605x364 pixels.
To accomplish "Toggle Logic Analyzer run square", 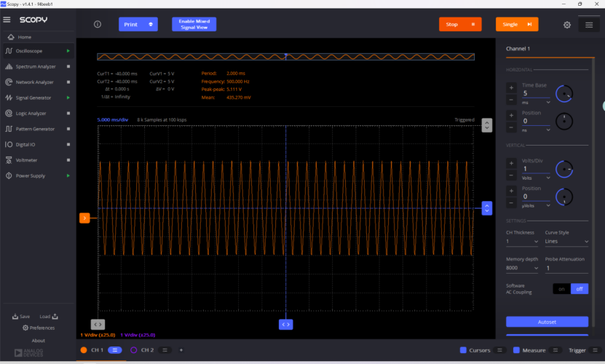I will [x=68, y=114].
